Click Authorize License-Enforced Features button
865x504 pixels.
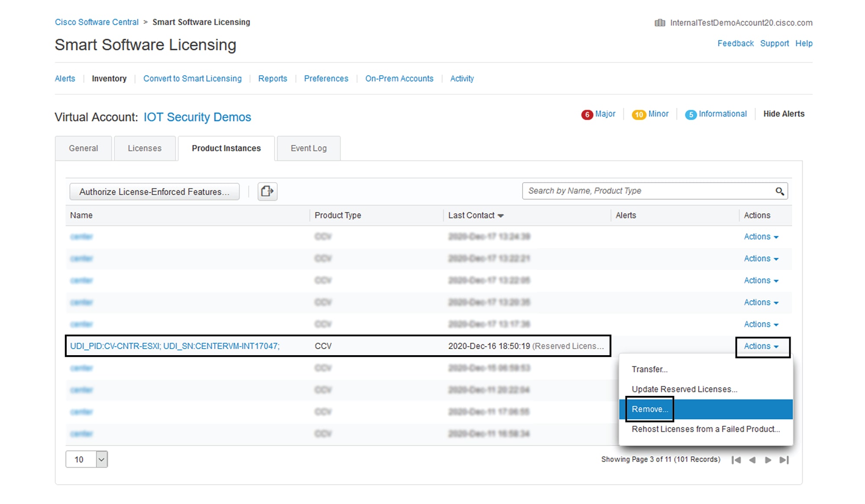tap(155, 192)
